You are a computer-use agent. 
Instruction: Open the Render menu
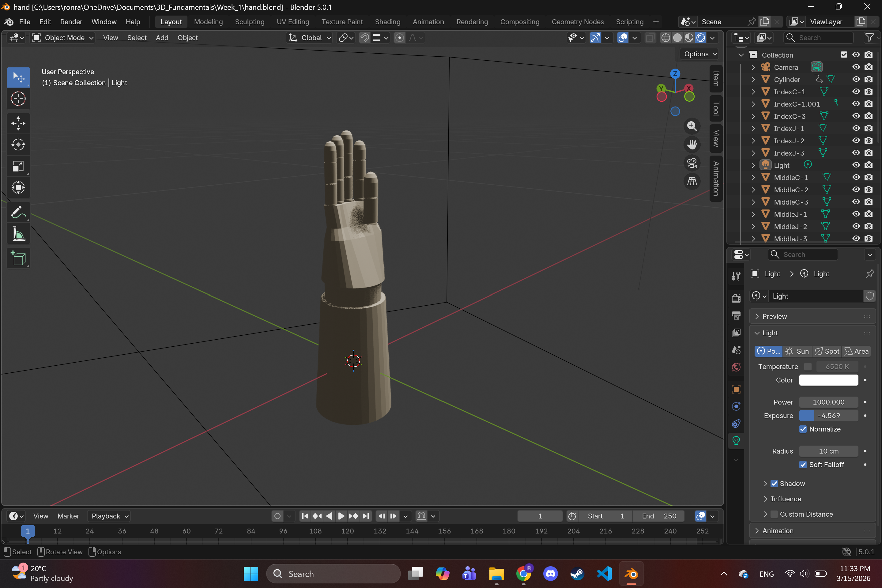click(71, 22)
